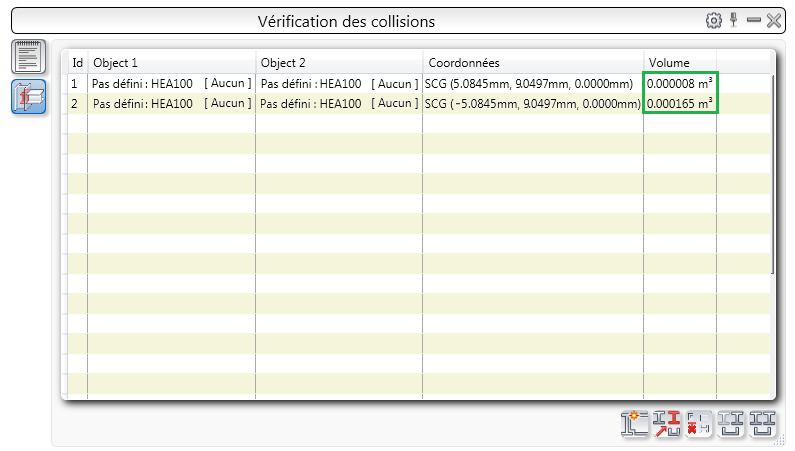
Task: Click the new collision check icon with spark
Action: click(x=634, y=424)
